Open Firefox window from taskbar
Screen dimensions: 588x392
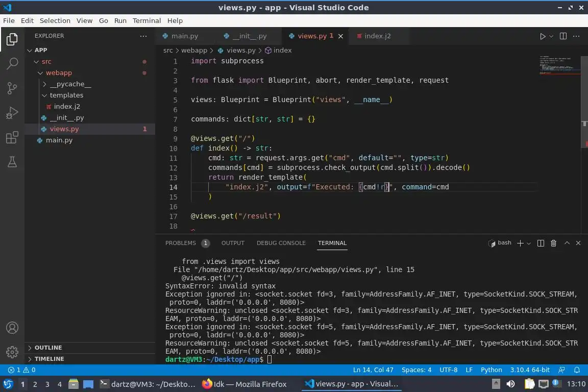[244, 384]
